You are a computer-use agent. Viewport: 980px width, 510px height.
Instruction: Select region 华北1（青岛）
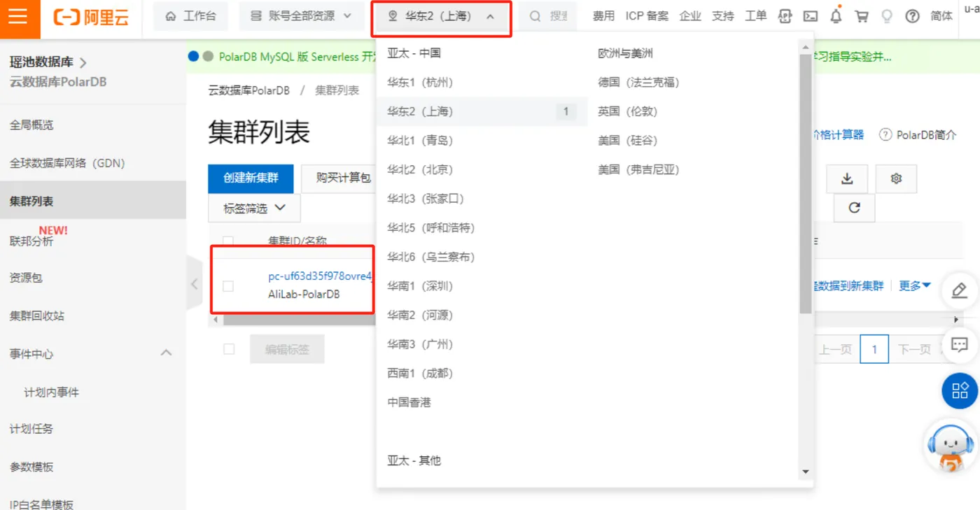pos(420,141)
